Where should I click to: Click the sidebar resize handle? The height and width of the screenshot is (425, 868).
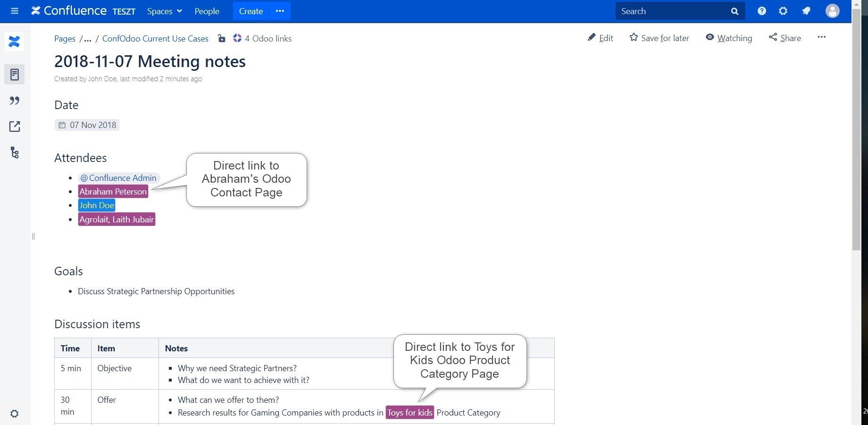[33, 236]
